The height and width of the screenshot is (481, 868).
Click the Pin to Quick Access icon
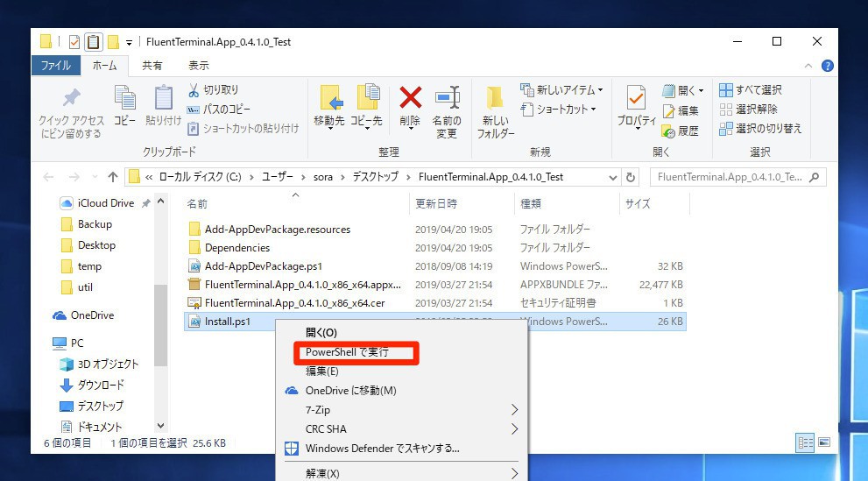tap(72, 98)
